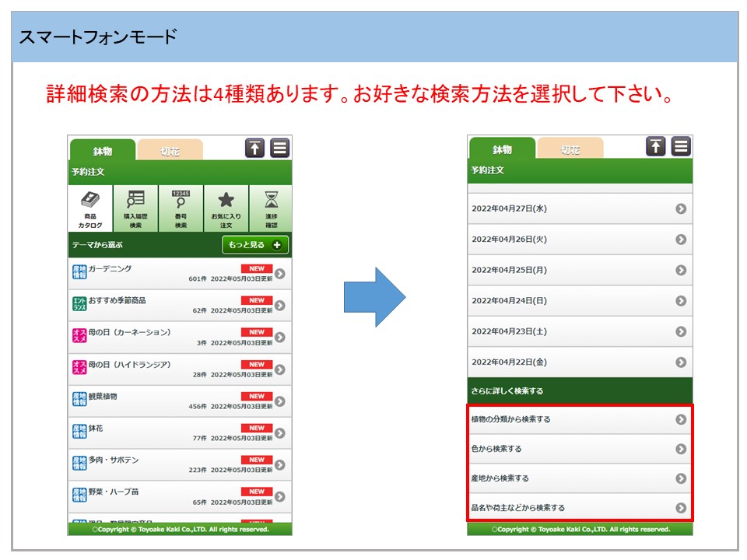
Task: Switch to 鉢物 tab on left phone screen
Action: (x=103, y=151)
